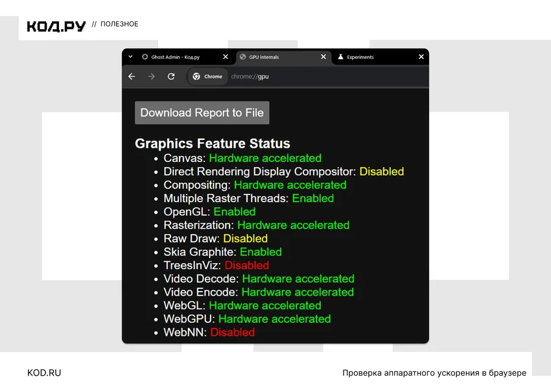The image size is (551, 392).
Task: Click the TreesInViz: Disabled row
Action: tap(216, 265)
